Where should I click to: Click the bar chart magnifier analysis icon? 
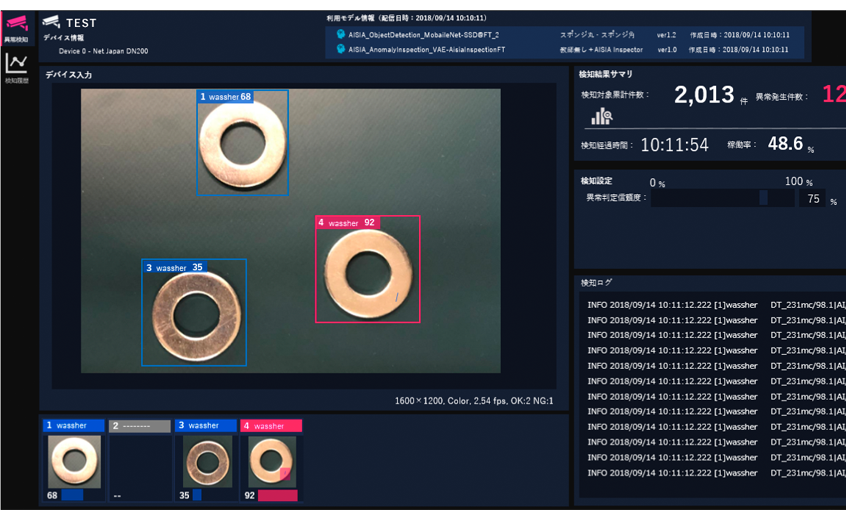(601, 117)
